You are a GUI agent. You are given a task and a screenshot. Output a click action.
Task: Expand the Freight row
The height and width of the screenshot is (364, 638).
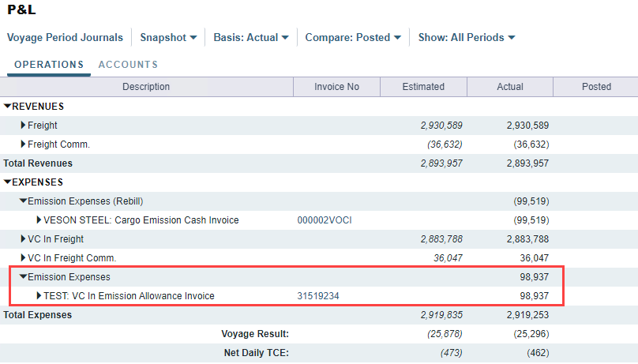(24, 126)
